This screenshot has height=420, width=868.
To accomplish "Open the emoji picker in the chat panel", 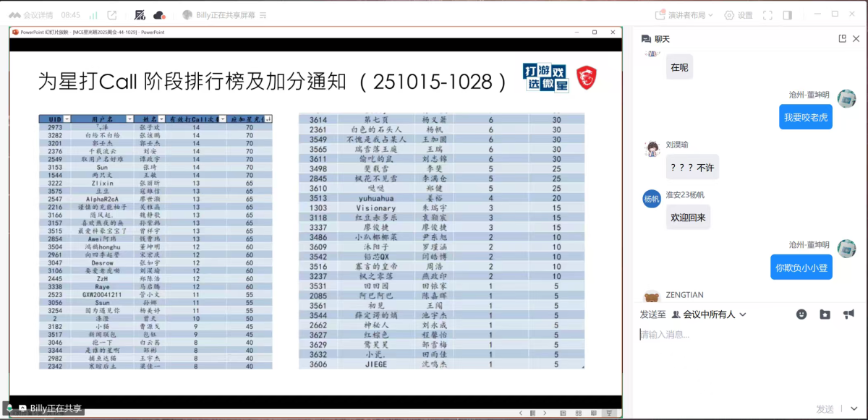I will coord(801,315).
